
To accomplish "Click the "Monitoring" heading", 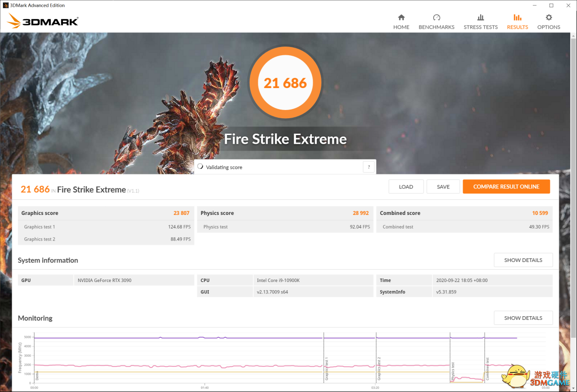I will tap(35, 318).
